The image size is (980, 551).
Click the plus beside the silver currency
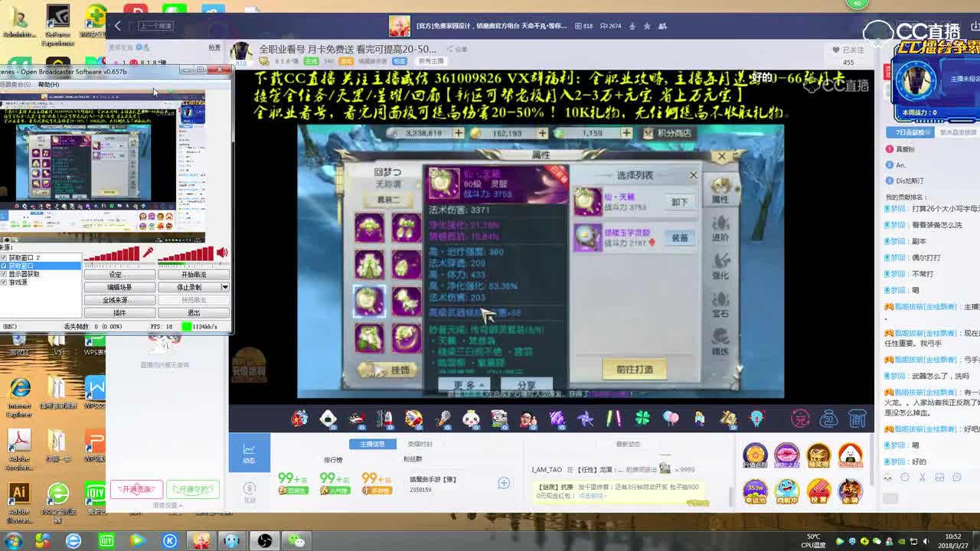point(458,133)
